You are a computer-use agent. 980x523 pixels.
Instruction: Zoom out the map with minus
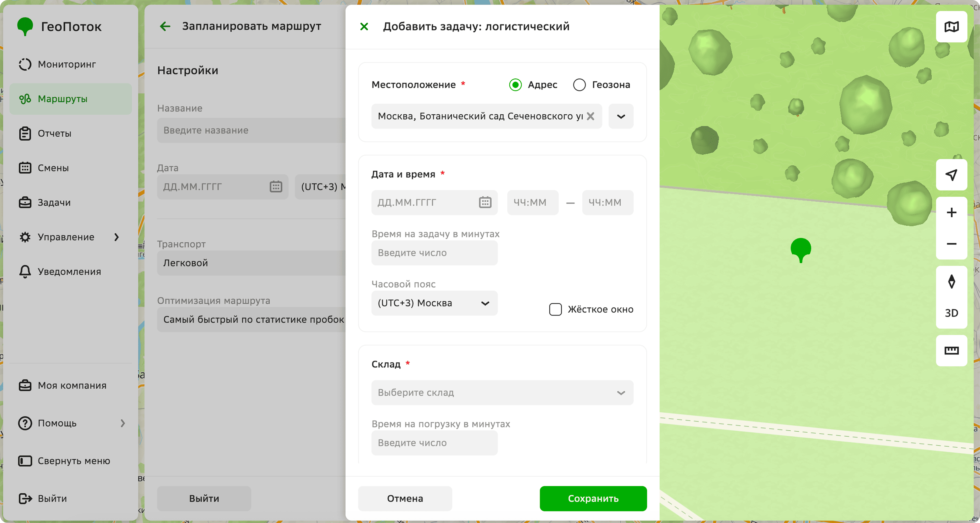[x=951, y=244]
